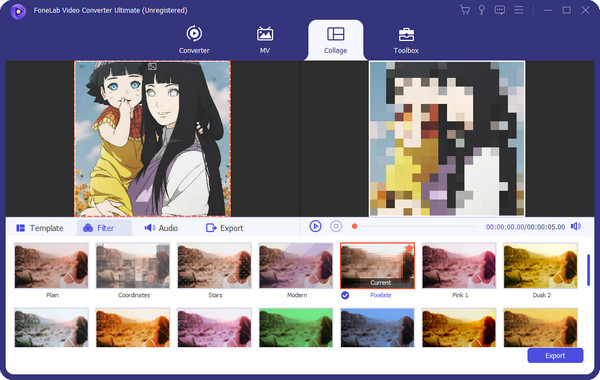Apply the Dusk 2 filter
600x380 pixels.
(540, 265)
